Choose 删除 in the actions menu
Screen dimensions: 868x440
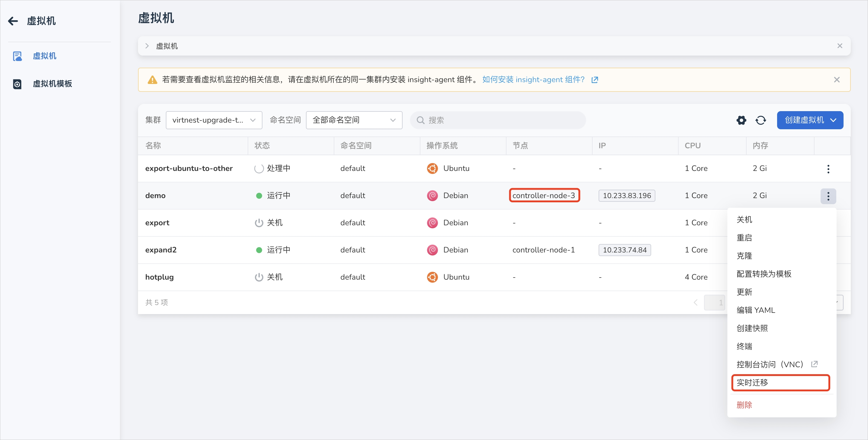pyautogui.click(x=781, y=405)
